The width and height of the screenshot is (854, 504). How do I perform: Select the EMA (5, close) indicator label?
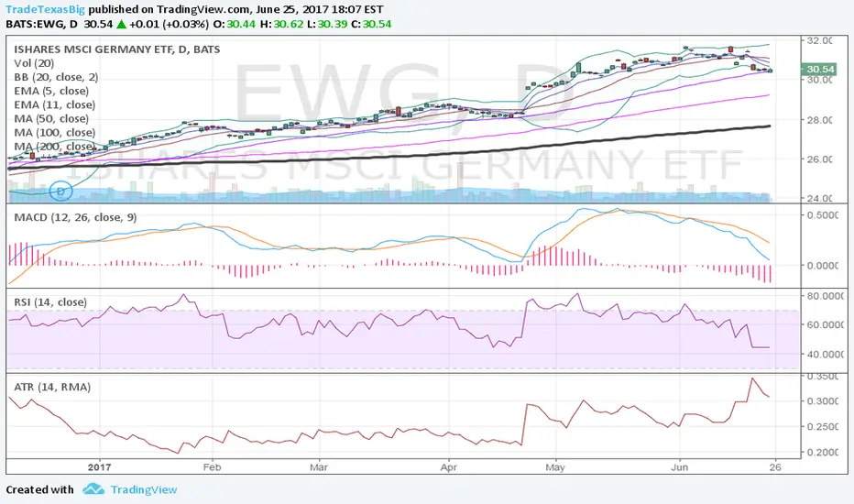pyautogui.click(x=51, y=91)
